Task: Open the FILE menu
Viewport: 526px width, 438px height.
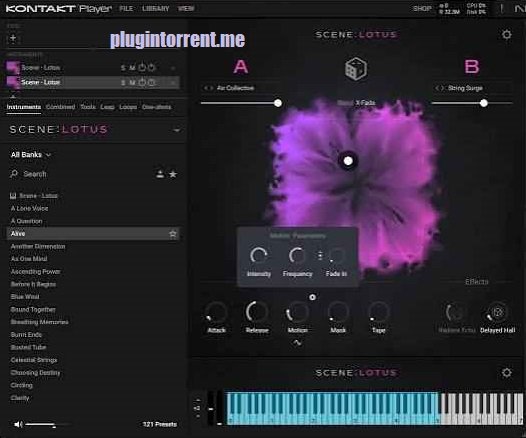Action: pyautogui.click(x=126, y=8)
